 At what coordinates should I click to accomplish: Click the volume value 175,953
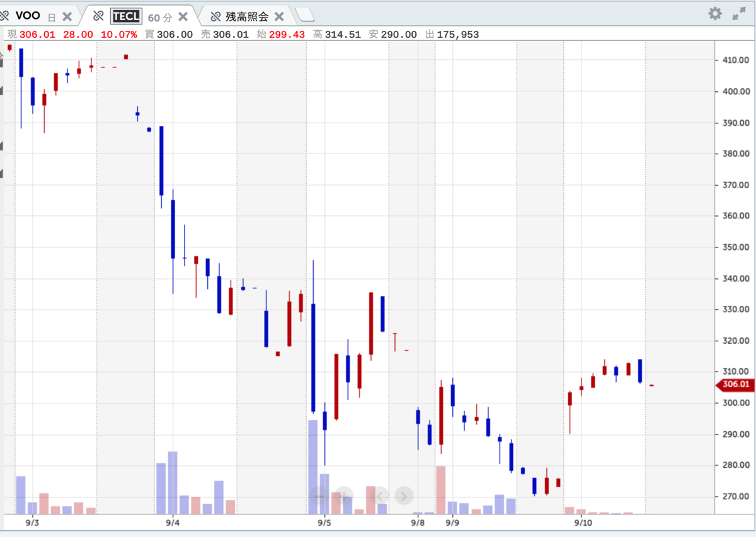click(x=457, y=34)
